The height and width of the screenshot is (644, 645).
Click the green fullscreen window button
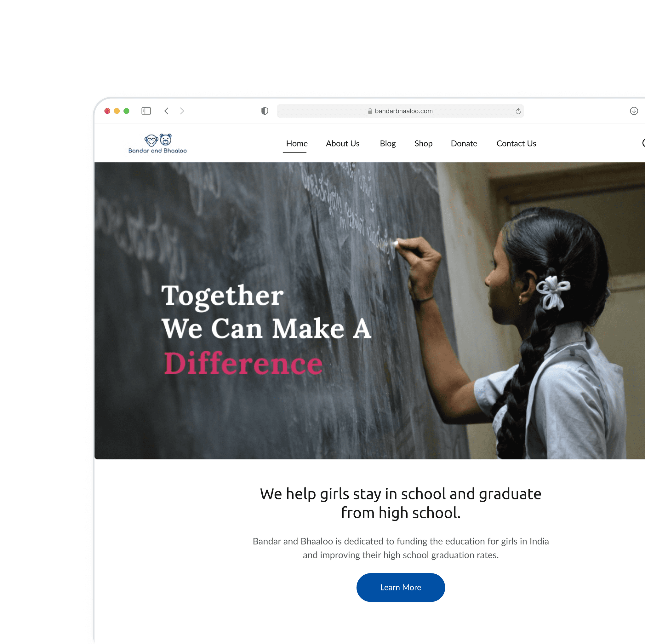(126, 111)
